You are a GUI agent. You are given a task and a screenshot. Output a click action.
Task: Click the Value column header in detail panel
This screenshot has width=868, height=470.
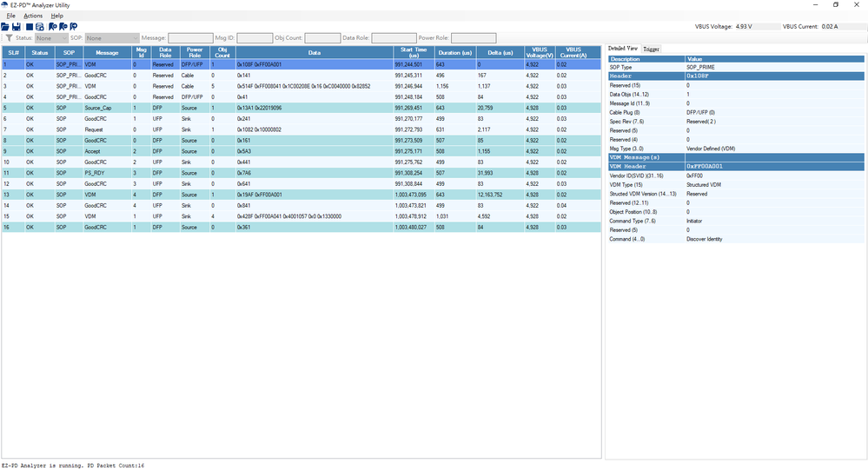pyautogui.click(x=774, y=59)
